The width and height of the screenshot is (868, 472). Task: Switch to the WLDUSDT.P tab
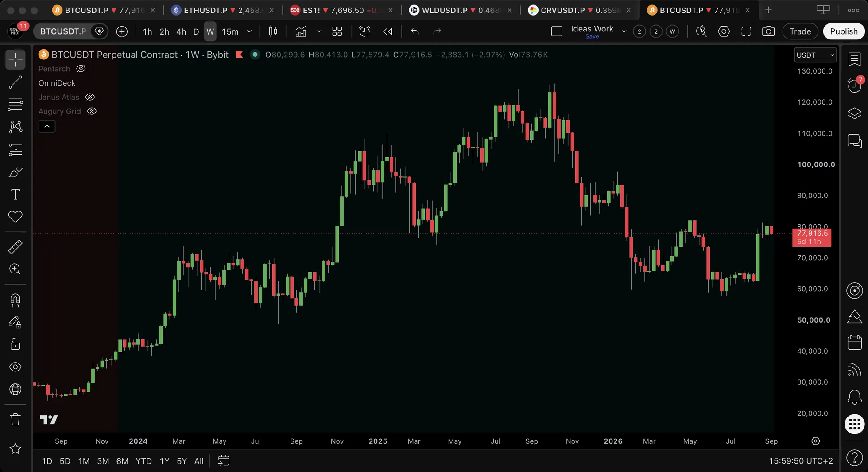coord(461,10)
